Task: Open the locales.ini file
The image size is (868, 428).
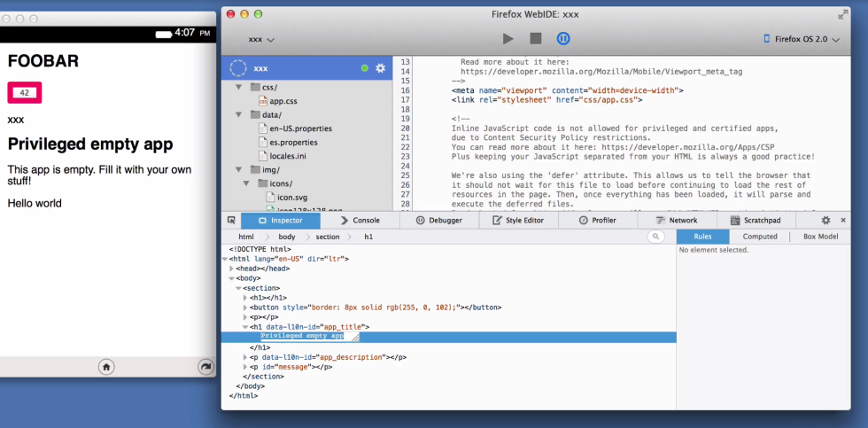Action: point(288,156)
